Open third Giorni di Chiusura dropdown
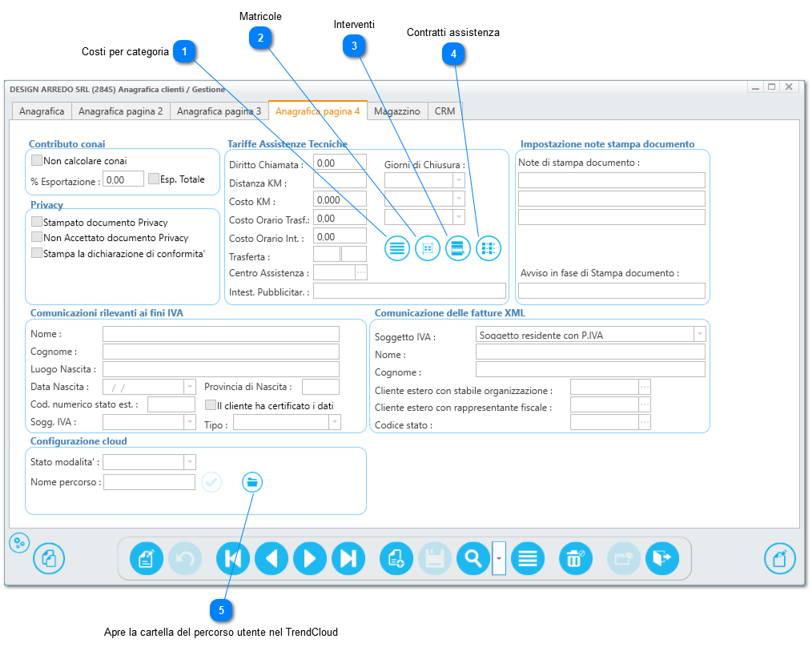This screenshot has height=651, width=812. tap(459, 217)
